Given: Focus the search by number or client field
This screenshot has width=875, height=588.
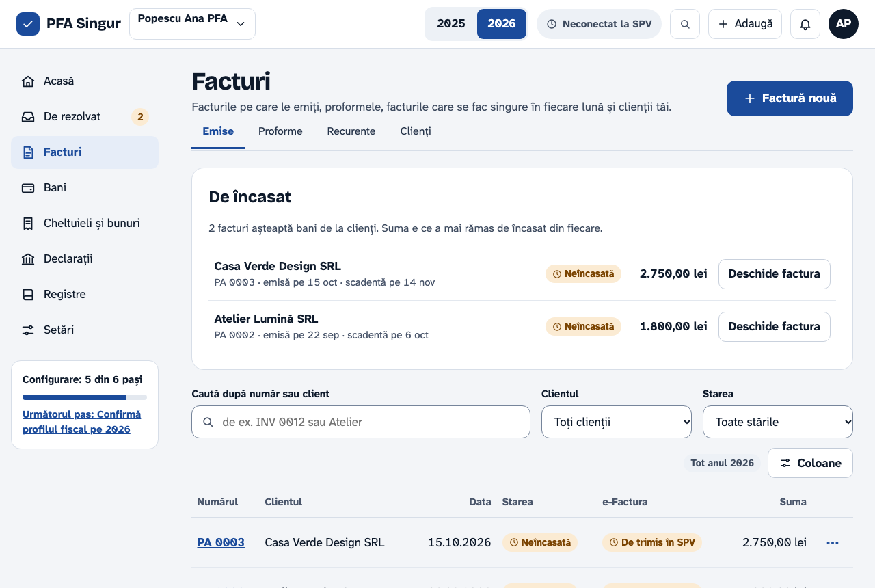Looking at the screenshot, I should coord(361,422).
